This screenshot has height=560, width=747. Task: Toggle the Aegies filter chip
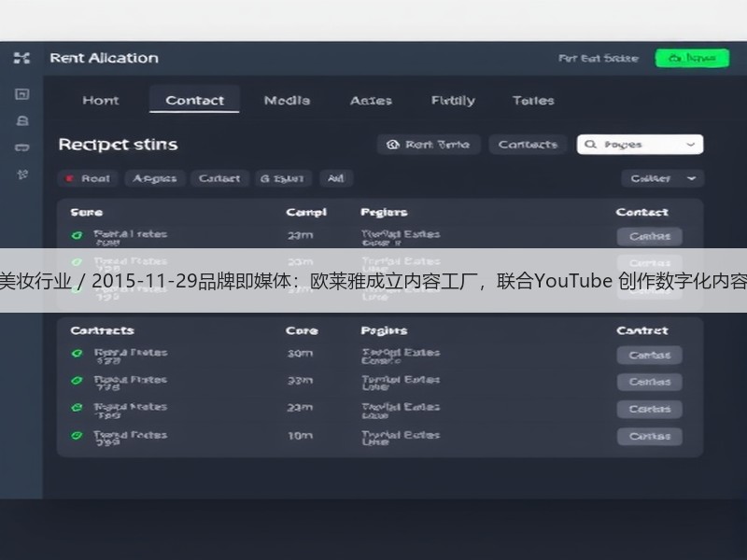tap(154, 178)
